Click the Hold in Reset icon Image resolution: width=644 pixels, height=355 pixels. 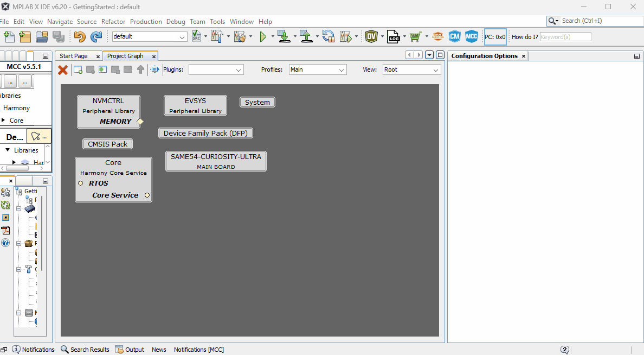tap(328, 36)
